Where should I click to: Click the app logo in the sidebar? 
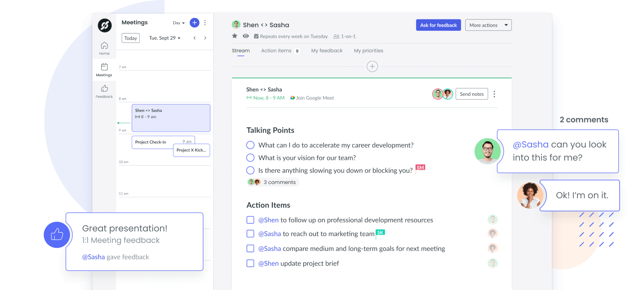pos(105,25)
